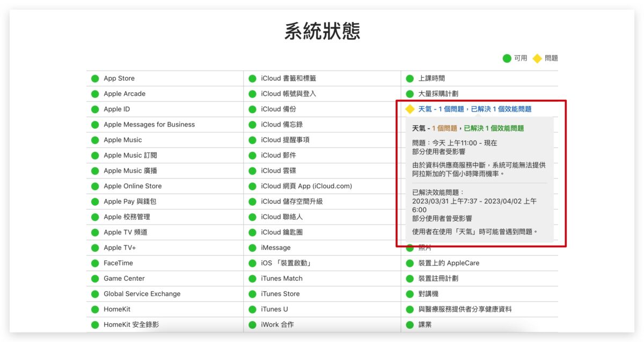This screenshot has height=342, width=644.
Task: Select 裝置上的 AppleCare row
Action: 449,263
